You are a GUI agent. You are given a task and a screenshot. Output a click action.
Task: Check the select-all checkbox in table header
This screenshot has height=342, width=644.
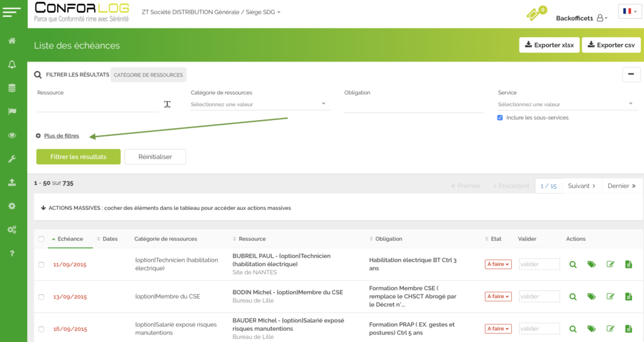click(42, 239)
